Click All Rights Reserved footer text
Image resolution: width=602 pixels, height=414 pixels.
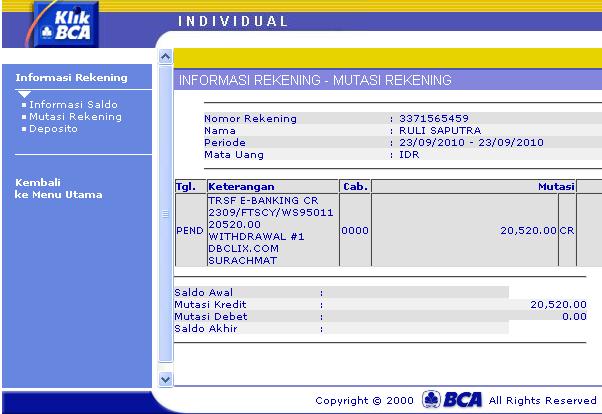(542, 401)
